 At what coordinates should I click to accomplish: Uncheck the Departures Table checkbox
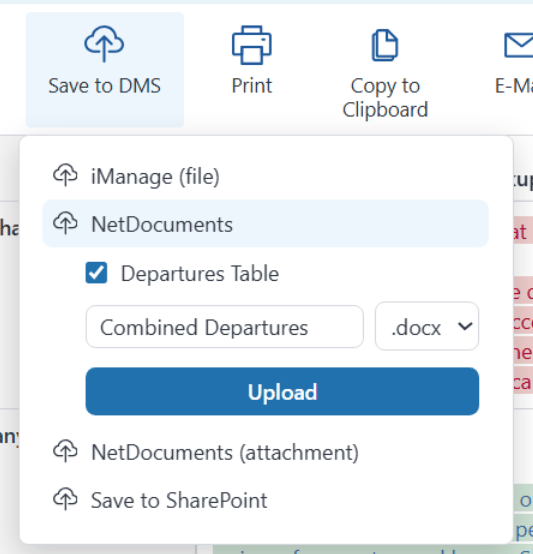coord(96,273)
